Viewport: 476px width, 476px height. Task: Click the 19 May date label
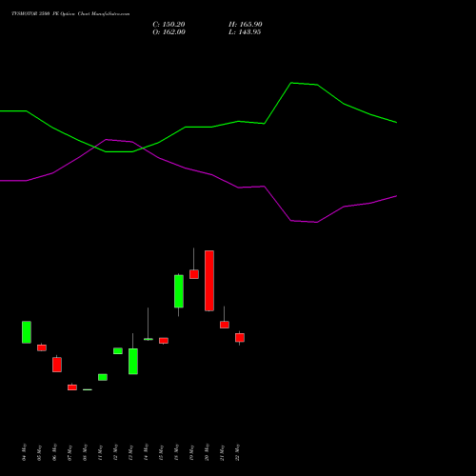192,452
